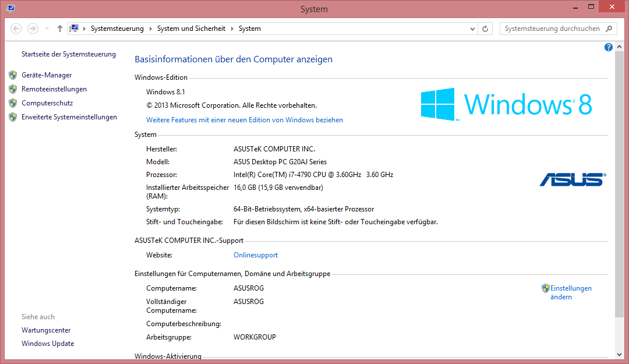Click the WORKGROUP value

click(x=255, y=338)
